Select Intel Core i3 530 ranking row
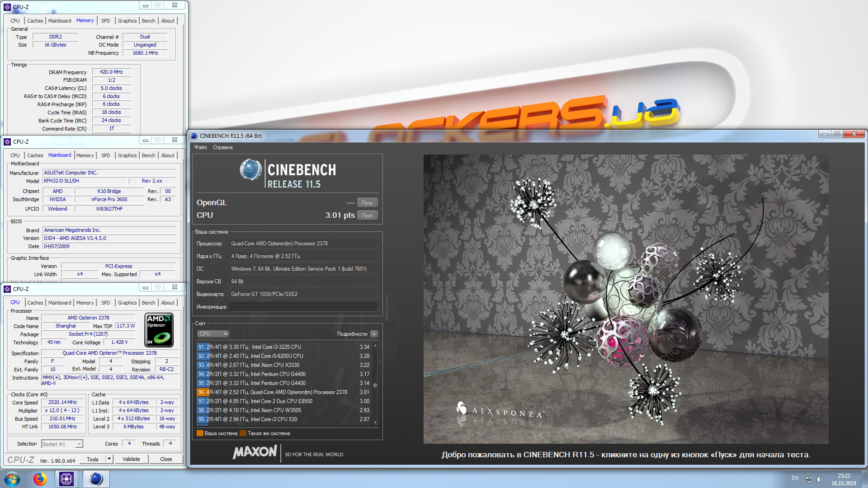Screen dimensions: 868x488 [x=284, y=419]
